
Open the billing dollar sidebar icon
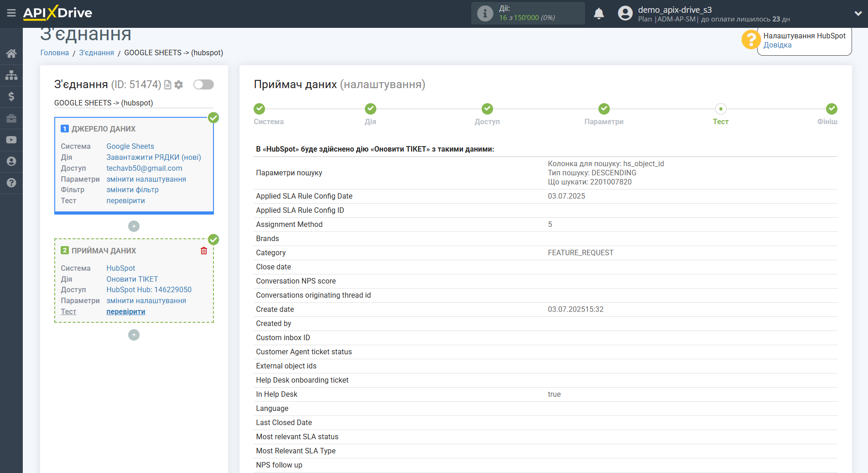click(11, 96)
